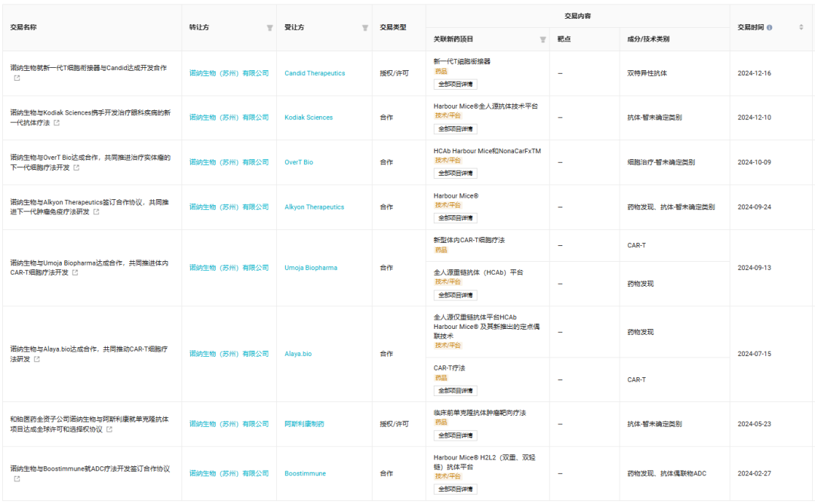This screenshot has width=815, height=504.
Task: Open external link icon for the Kodiak Sciences deal name
Action: (57, 123)
